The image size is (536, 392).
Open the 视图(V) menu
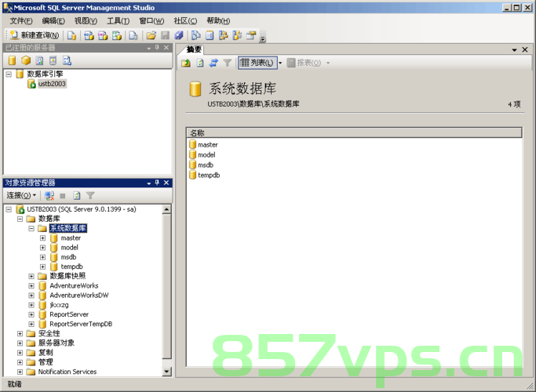(x=86, y=21)
